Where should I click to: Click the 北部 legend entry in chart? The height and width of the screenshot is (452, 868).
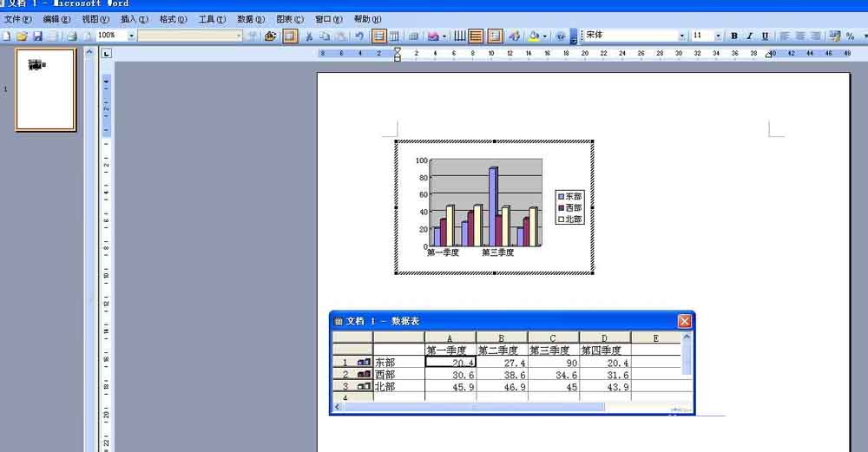[569, 219]
